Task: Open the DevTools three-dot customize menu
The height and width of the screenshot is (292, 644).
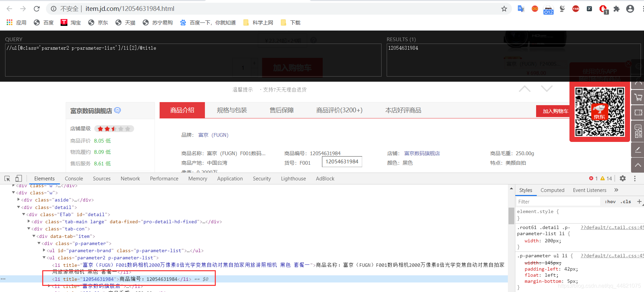Action: (x=635, y=178)
